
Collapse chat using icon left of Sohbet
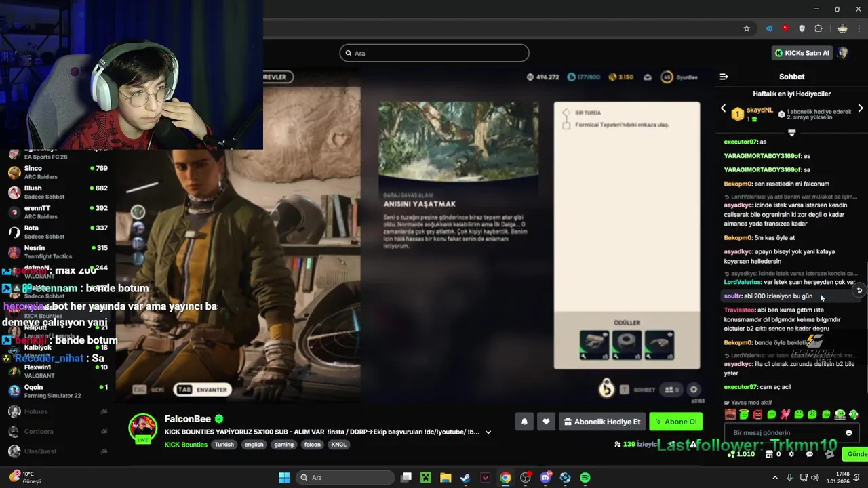coord(724,77)
